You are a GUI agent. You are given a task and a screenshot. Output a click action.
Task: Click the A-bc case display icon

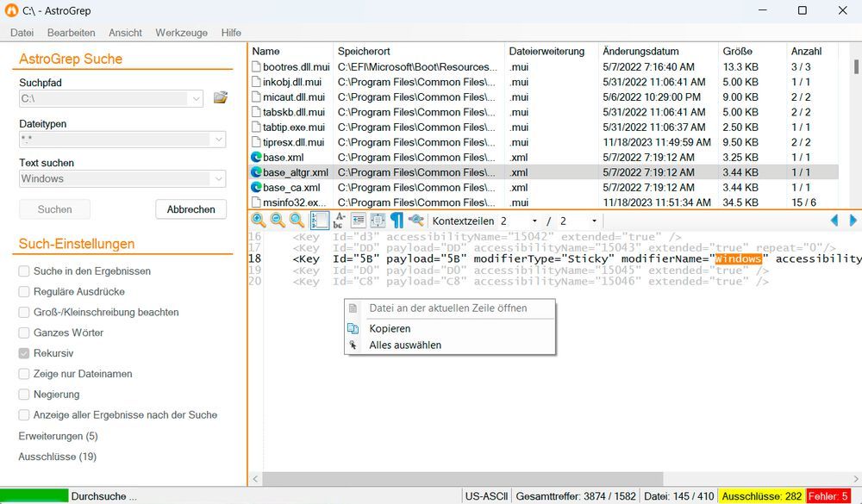coord(339,221)
